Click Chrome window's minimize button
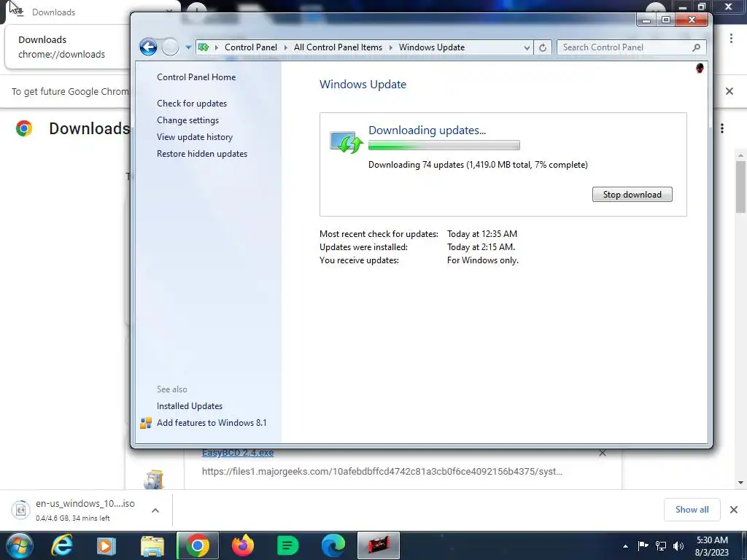Viewport: 747px width, 560px height. 682,7
